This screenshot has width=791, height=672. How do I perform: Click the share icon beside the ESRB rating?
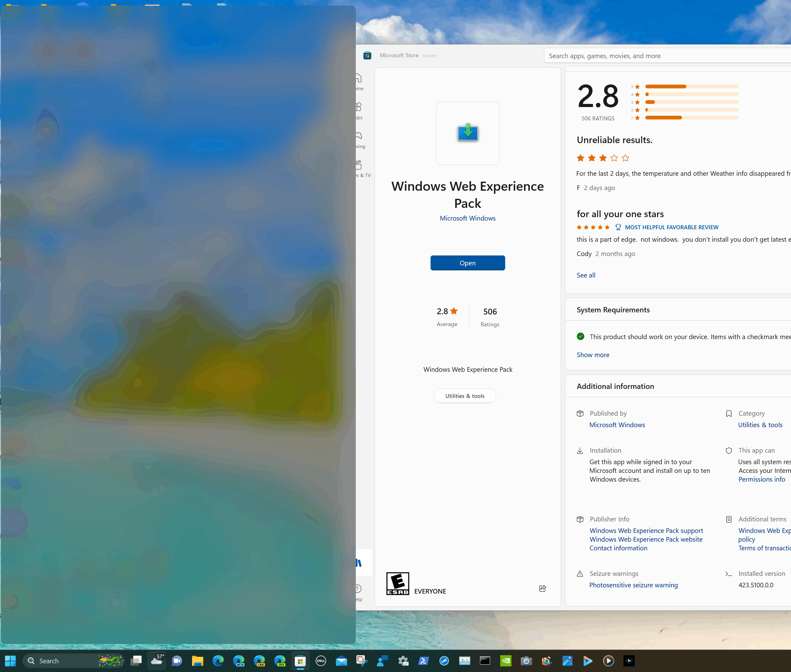click(543, 588)
